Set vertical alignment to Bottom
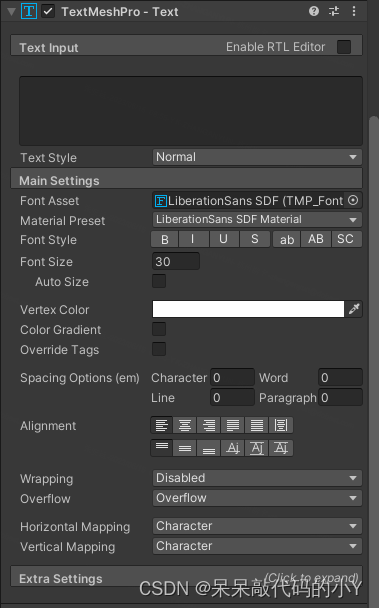This screenshot has height=608, width=379. coord(209,448)
